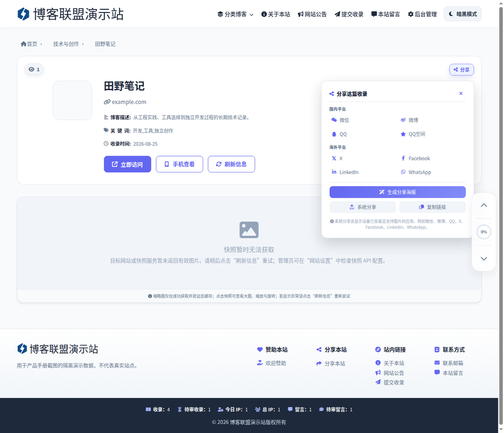504x433 pixels.
Task: Click the home icon in breadcrumb
Action: click(24, 44)
